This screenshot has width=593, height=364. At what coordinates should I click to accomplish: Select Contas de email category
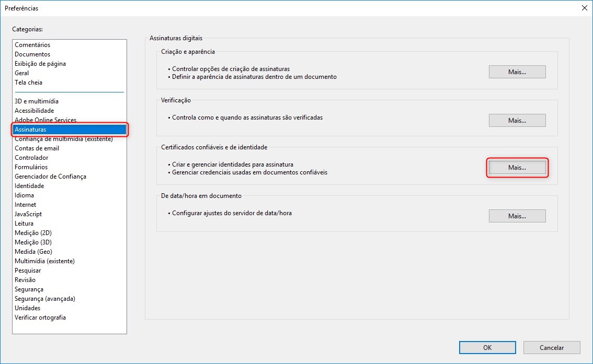37,148
